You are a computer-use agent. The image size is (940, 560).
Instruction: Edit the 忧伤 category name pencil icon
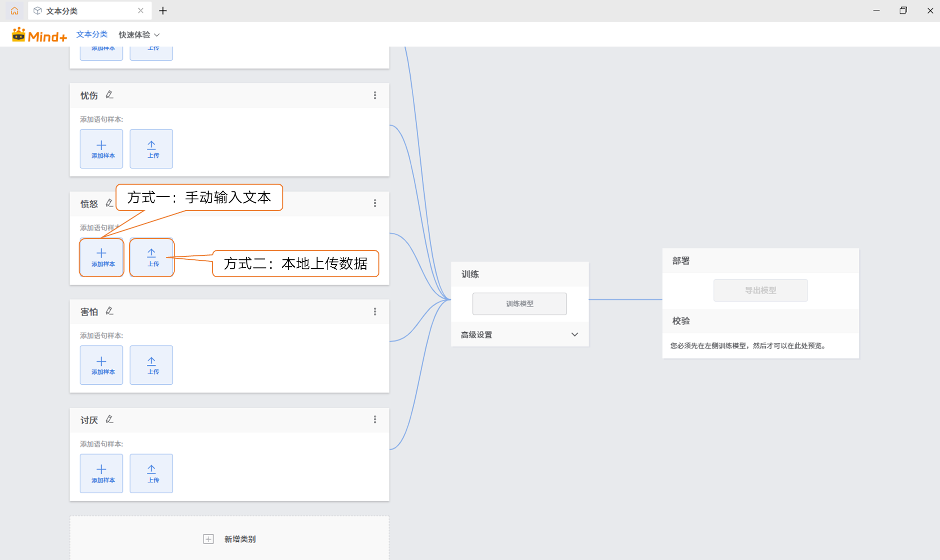110,95
